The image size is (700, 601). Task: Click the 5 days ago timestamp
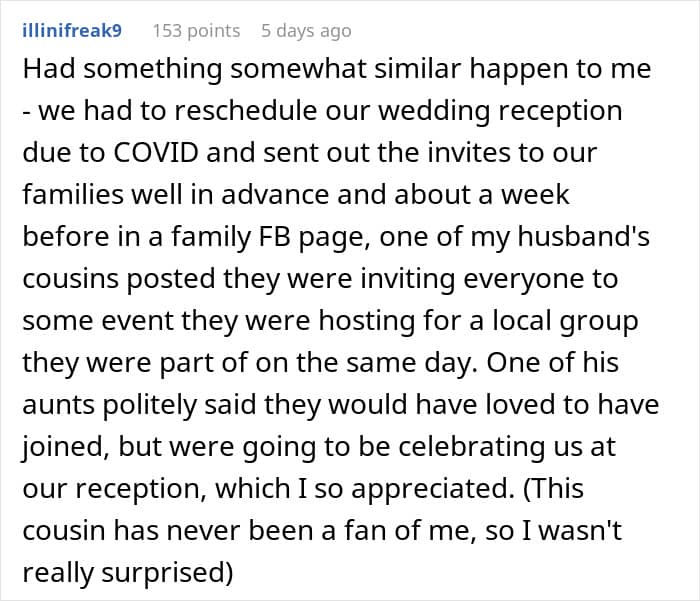306,31
